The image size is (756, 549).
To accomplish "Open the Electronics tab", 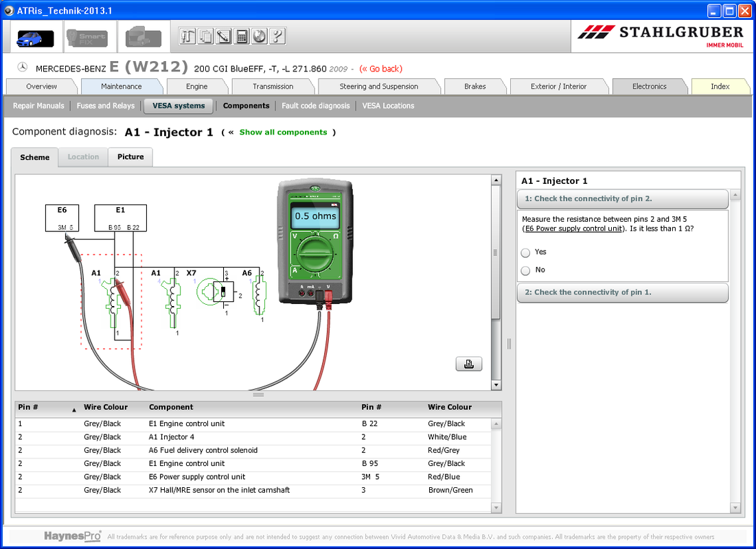I will pos(650,86).
